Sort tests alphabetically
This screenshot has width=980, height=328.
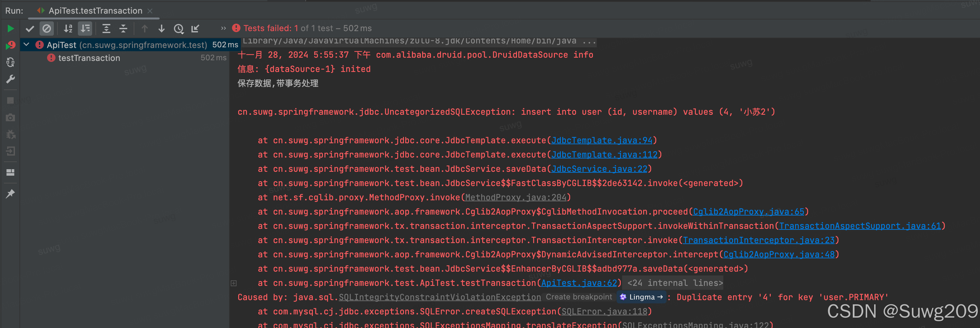pos(68,29)
